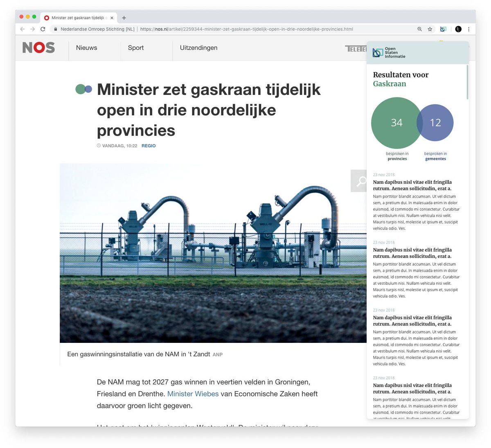Click the green-blue circles icon beside headline

[84, 89]
